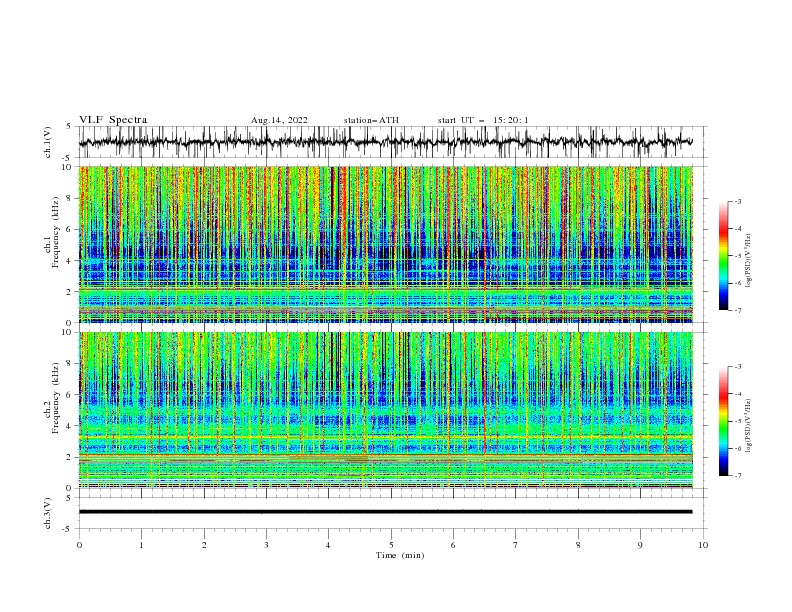Click the ch.1 voltage waveform trace
This screenshot has height=612, width=792.
tap(385, 142)
